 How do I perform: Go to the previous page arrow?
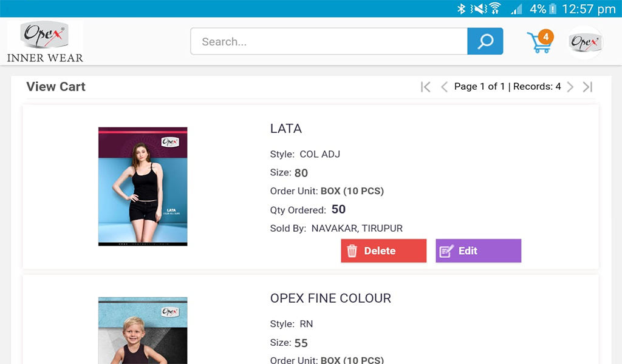(444, 87)
